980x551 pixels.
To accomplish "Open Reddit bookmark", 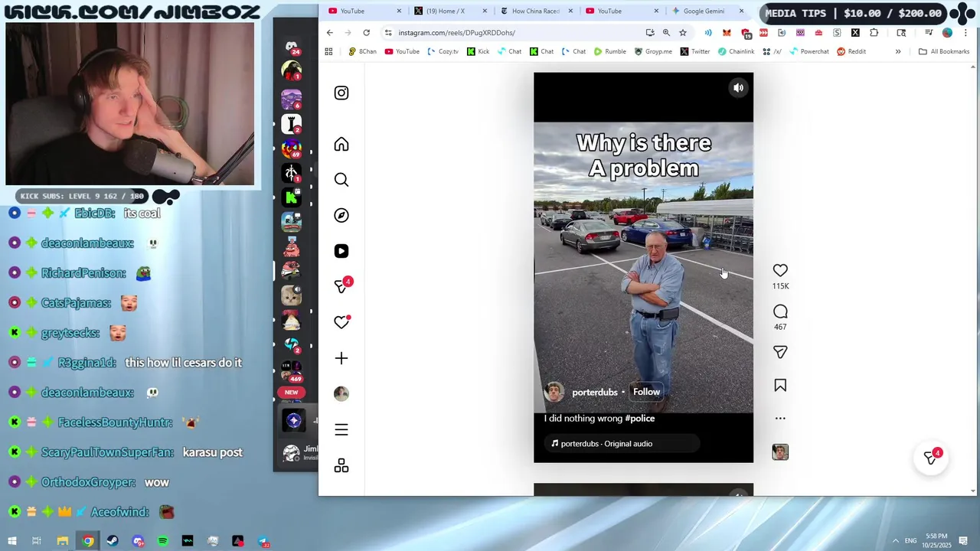I will click(851, 51).
